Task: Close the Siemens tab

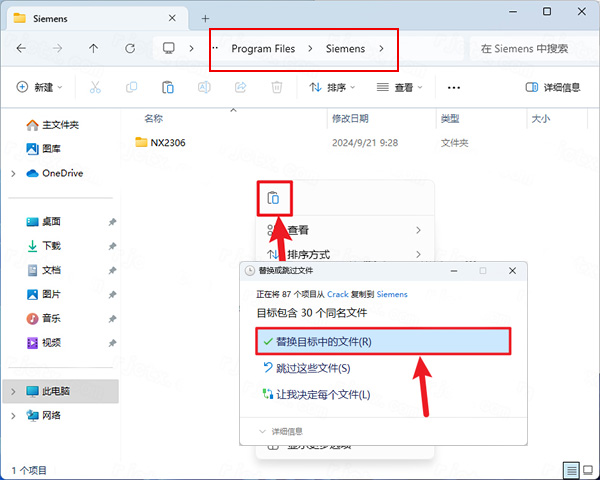Action: (x=172, y=18)
